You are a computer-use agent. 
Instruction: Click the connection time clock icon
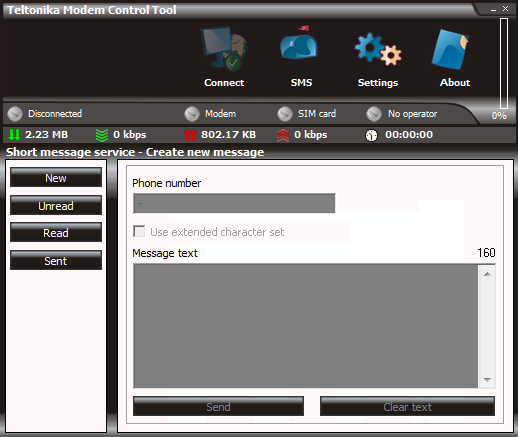click(371, 135)
